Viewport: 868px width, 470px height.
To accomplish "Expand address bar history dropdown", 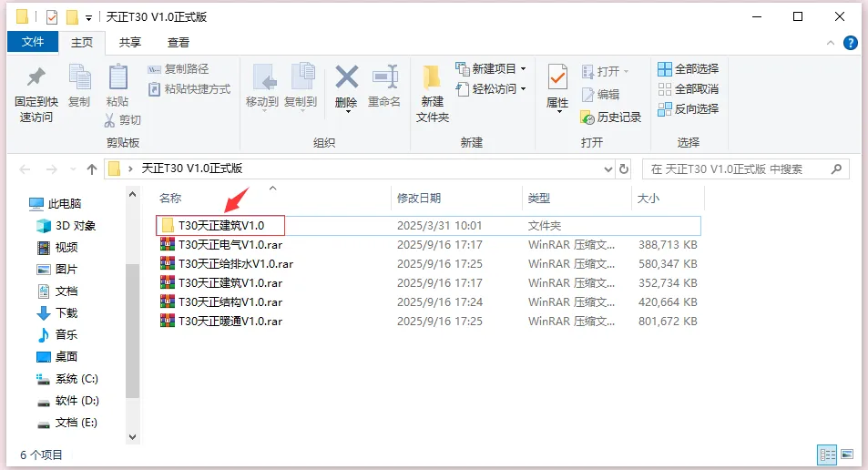I will pyautogui.click(x=608, y=169).
